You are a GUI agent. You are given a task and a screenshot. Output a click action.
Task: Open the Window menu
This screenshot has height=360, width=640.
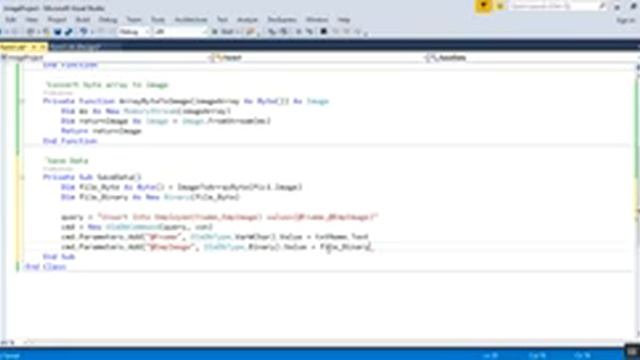[317, 20]
